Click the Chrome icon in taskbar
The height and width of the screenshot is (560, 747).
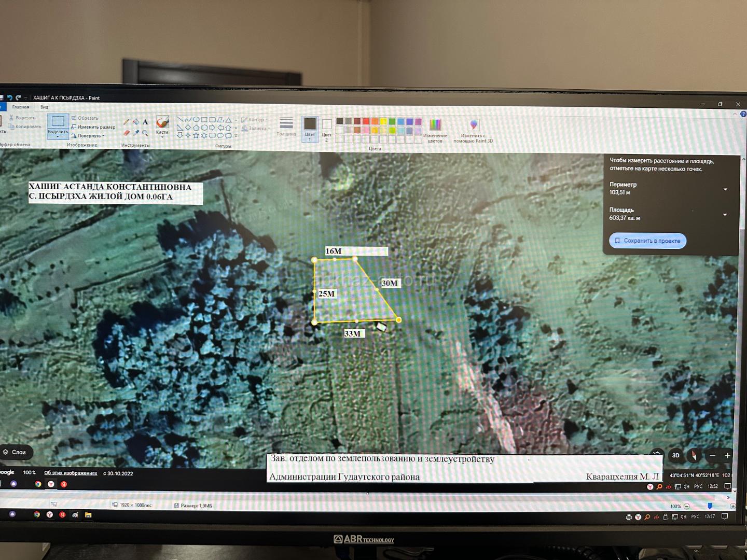(37, 514)
